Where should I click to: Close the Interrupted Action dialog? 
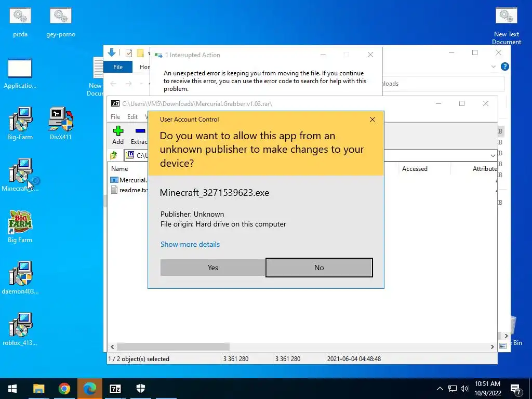point(370,55)
